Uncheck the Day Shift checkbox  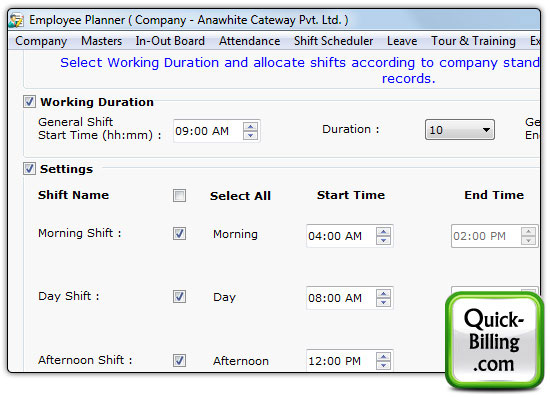click(179, 297)
